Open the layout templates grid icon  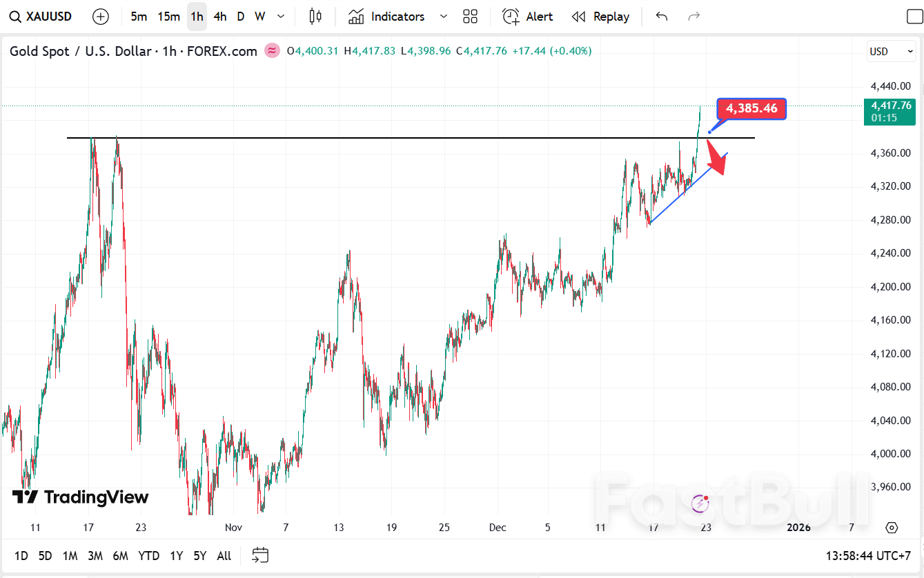[470, 16]
